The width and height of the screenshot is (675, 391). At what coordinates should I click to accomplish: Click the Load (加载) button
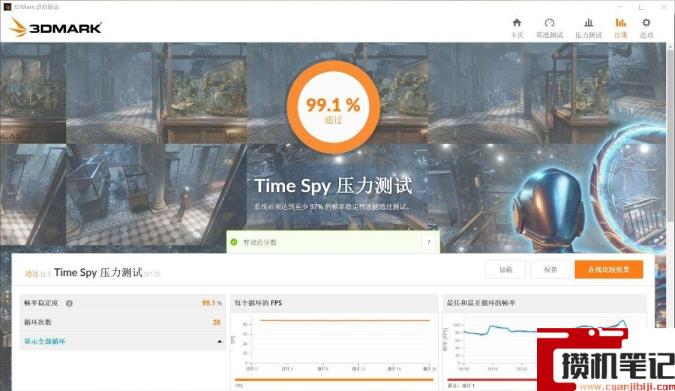(x=505, y=270)
